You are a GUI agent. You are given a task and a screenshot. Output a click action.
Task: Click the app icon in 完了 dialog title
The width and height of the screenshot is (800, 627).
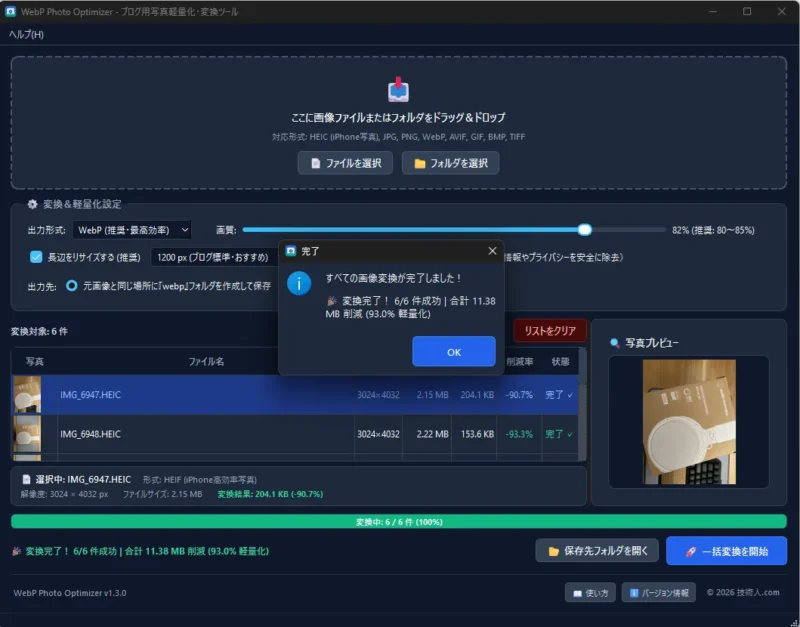click(291, 251)
